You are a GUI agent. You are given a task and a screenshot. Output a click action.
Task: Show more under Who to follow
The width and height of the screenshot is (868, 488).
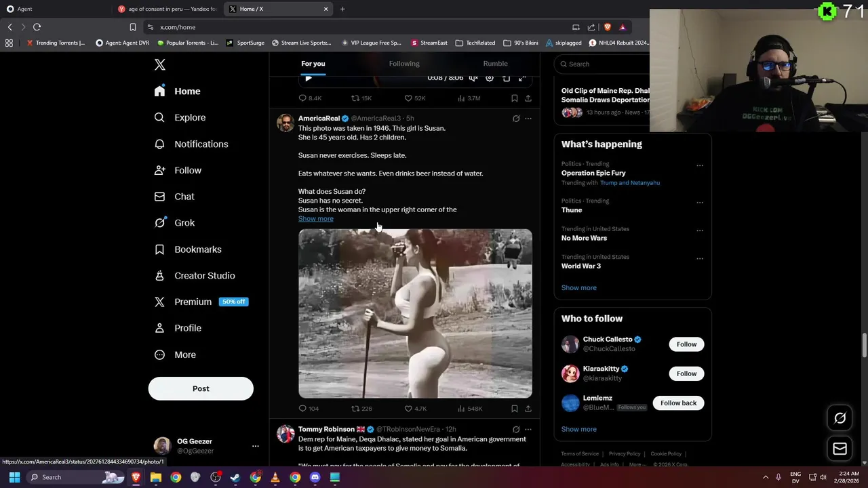(x=579, y=429)
